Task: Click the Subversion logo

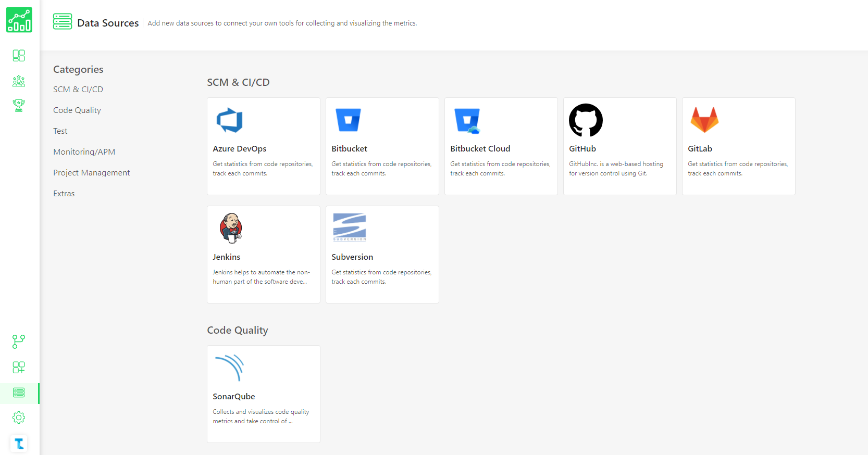Action: [x=350, y=228]
